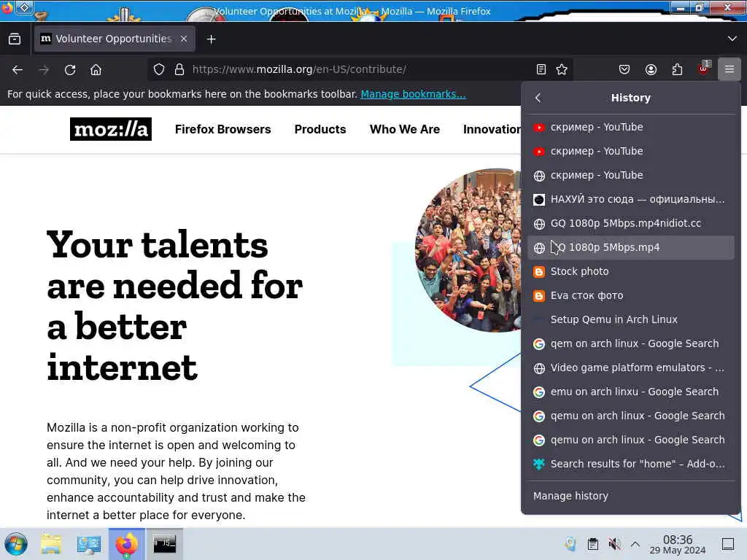Bookmark this page with the star icon
This screenshot has height=560, width=747.
[x=562, y=69]
